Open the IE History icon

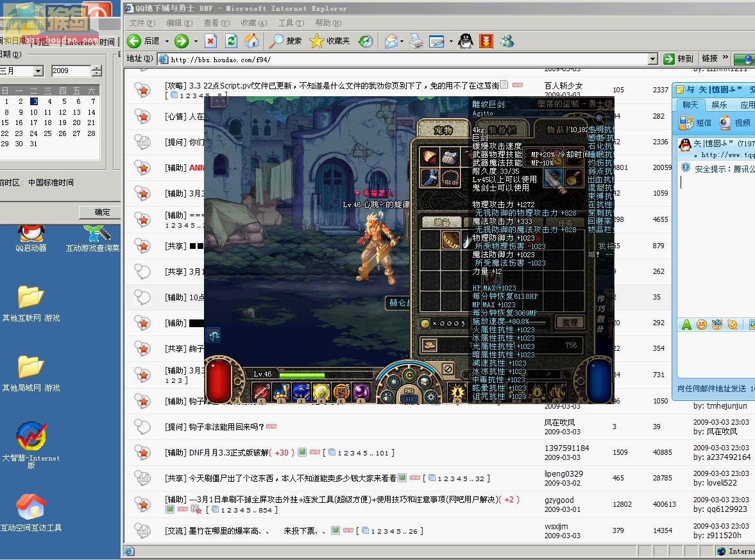pyautogui.click(x=366, y=42)
